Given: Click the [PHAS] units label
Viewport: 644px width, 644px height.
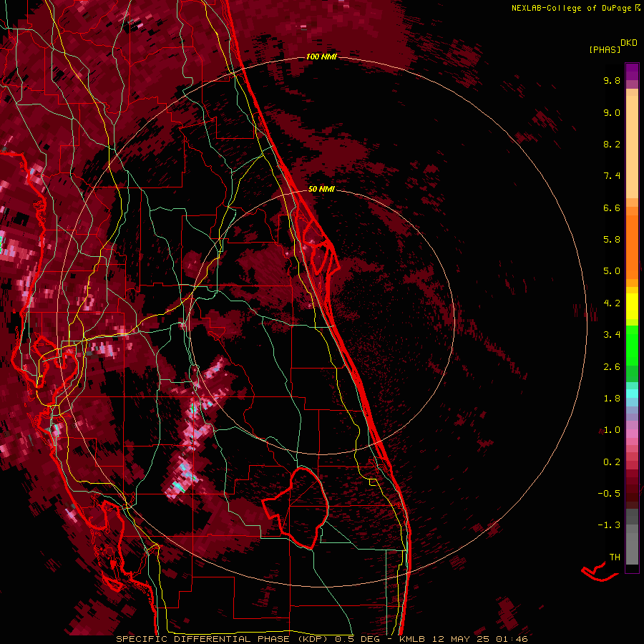Looking at the screenshot, I should tap(605, 50).
